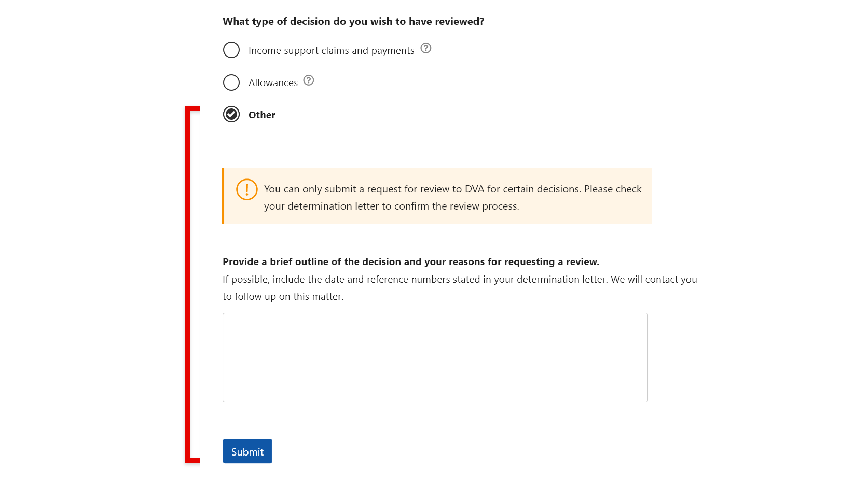Click the 'Other' option label
The width and height of the screenshot is (868, 483).
point(262,115)
